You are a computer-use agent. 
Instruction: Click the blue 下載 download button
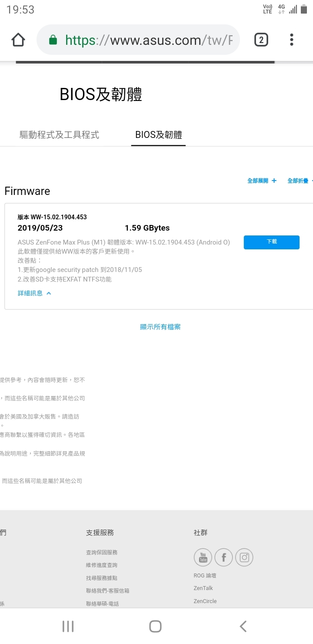pos(272,242)
